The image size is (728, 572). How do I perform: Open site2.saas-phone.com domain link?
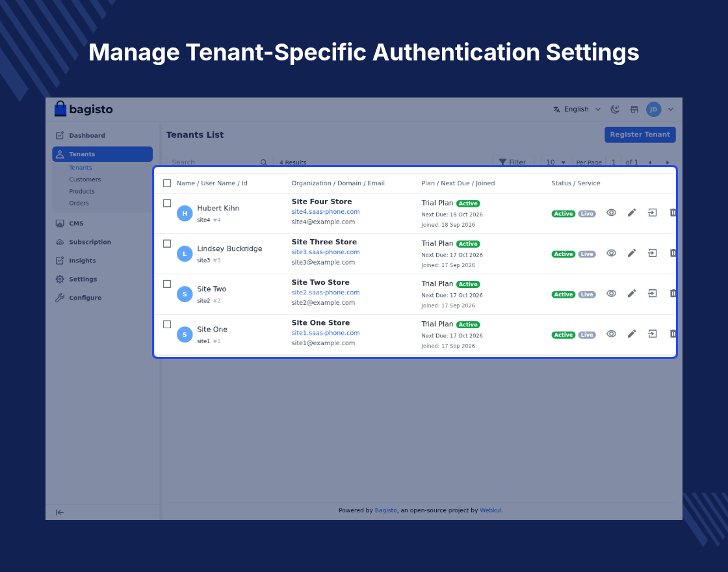tap(326, 292)
